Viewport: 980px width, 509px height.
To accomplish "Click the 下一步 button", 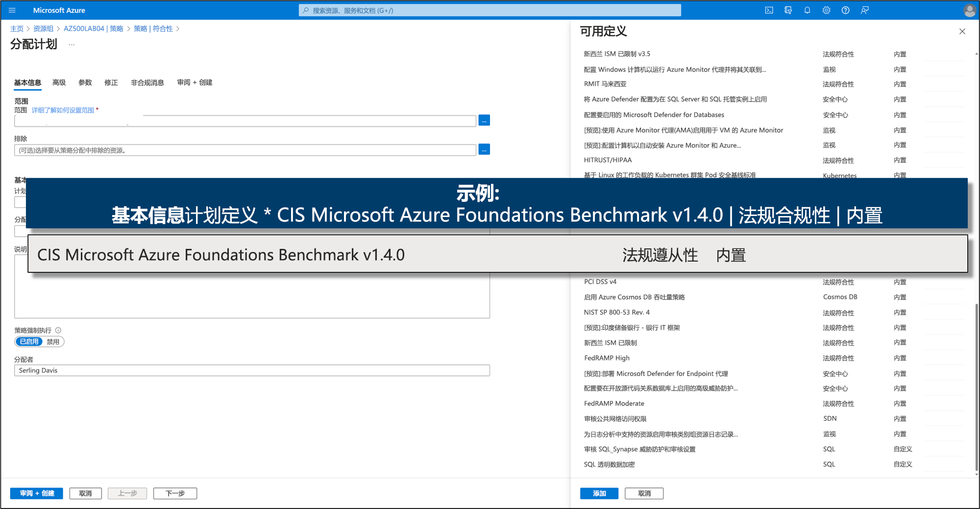I will tap(175, 493).
